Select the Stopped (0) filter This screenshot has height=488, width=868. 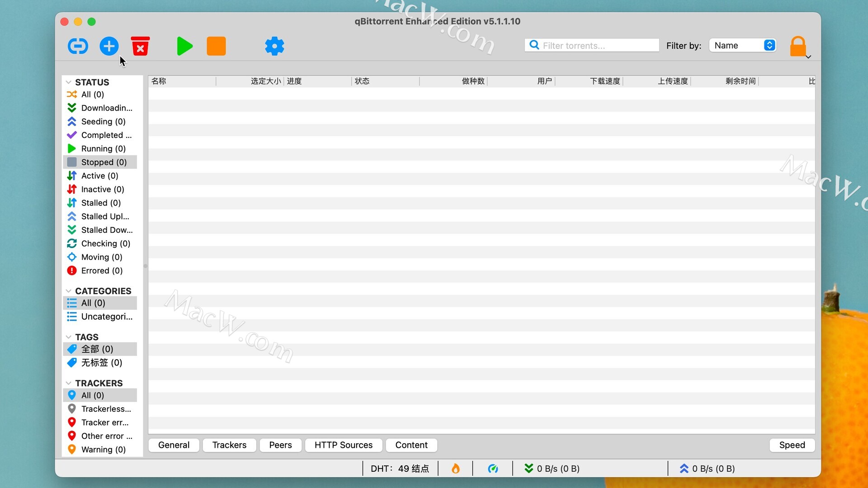[x=100, y=162]
